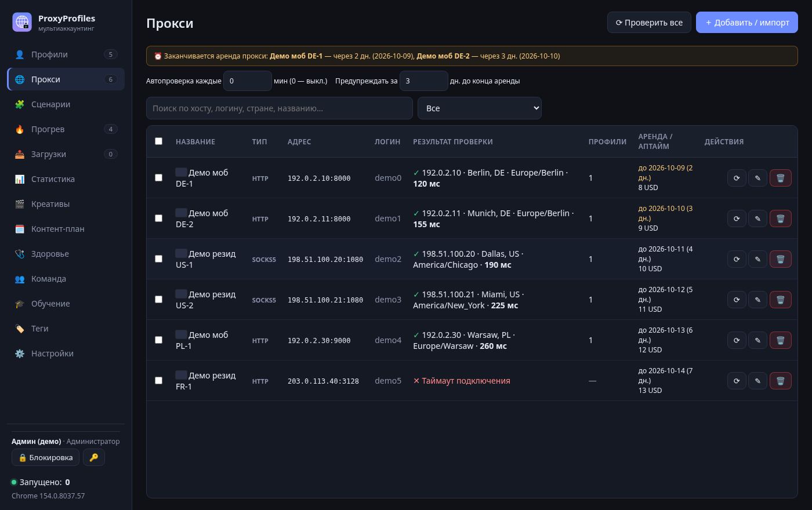Edit the Демо моб DE-2 proxy
Viewport: 812px width, 510px height.
tap(757, 218)
